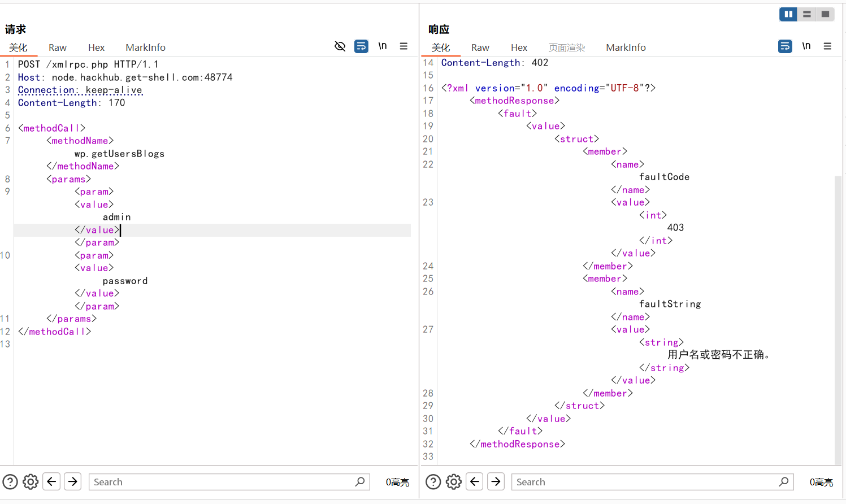846x504 pixels.
Task: Toggle word wrap icon in response panel
Action: coord(785,46)
